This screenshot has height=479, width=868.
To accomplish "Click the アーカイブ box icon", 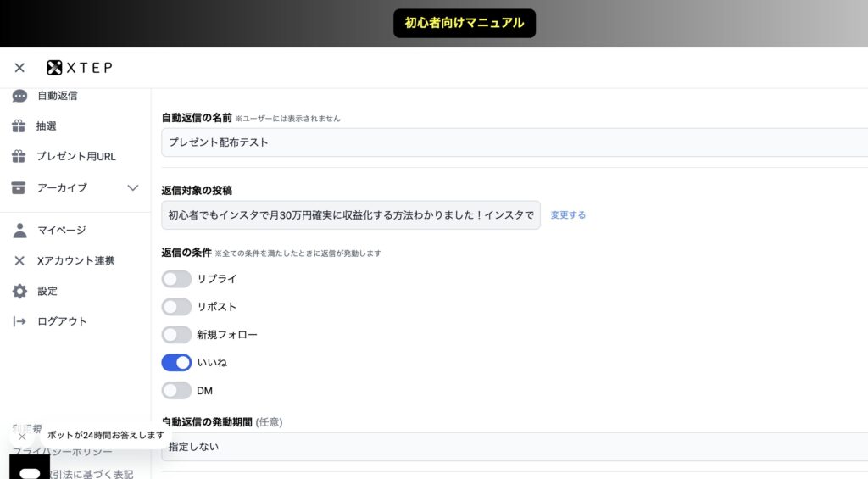I will [x=19, y=187].
